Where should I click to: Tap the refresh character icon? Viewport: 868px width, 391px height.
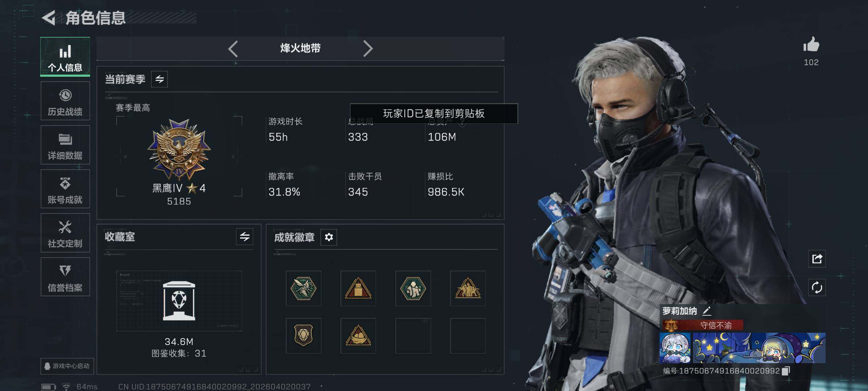click(x=817, y=288)
